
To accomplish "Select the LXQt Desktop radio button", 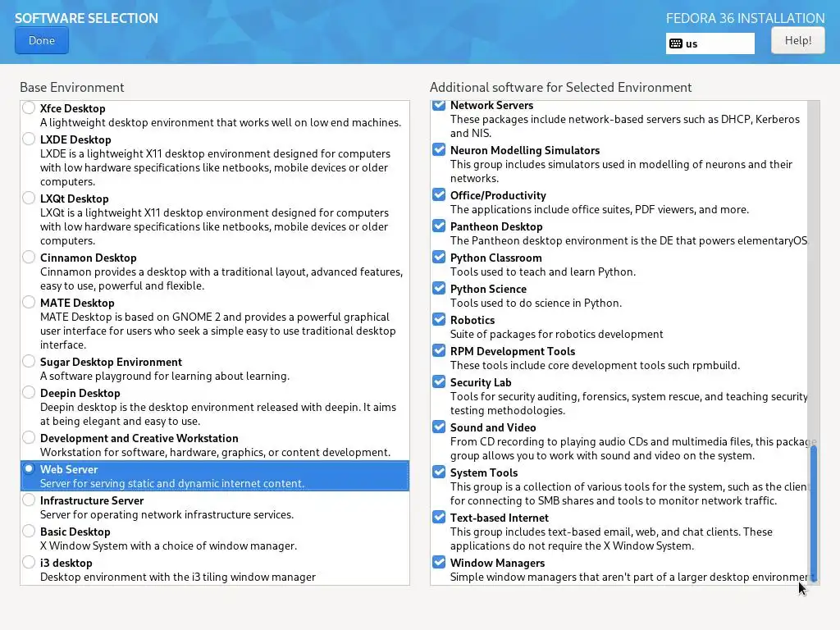I will [x=29, y=199].
